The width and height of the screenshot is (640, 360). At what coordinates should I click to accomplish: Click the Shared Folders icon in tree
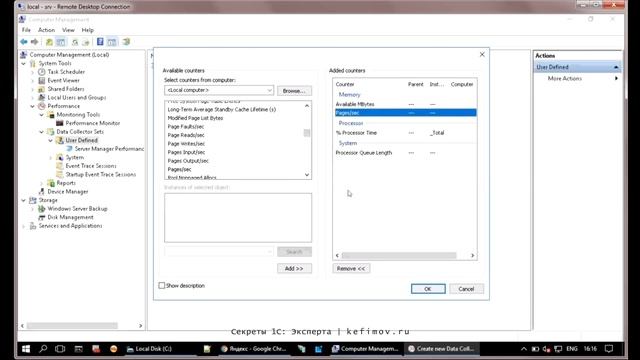pyautogui.click(x=42, y=89)
